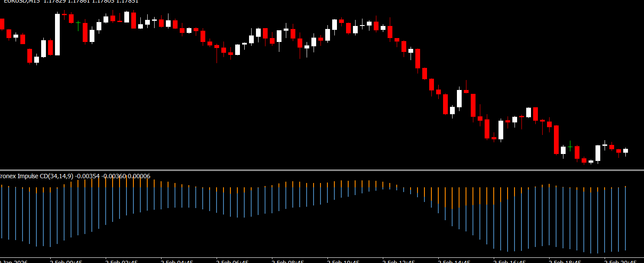This screenshot has width=644, height=263.
Task: Click the 2 Feb 16:45 time axis label
Action: coord(509,261)
